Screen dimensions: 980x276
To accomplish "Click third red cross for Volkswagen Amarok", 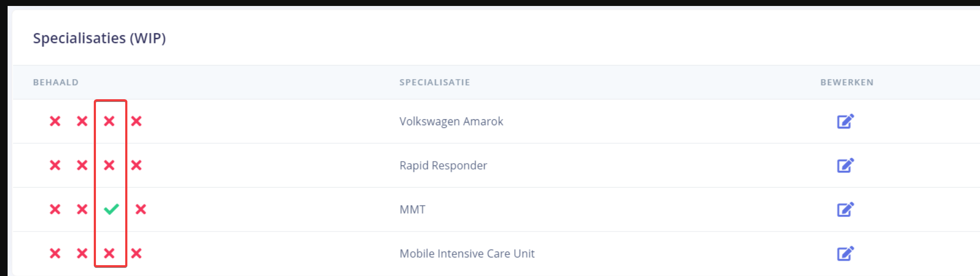I will pos(109,121).
